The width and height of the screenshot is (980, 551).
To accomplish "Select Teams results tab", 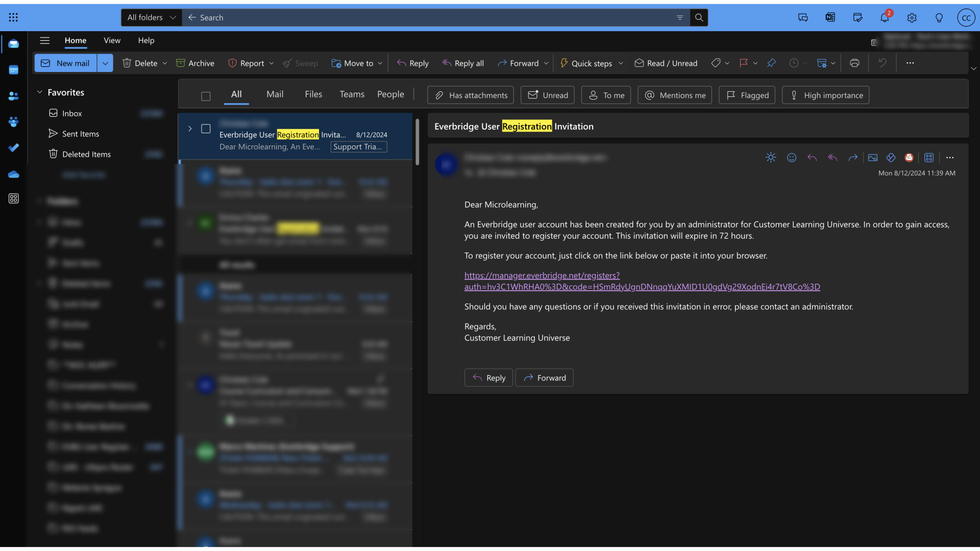I will (352, 94).
